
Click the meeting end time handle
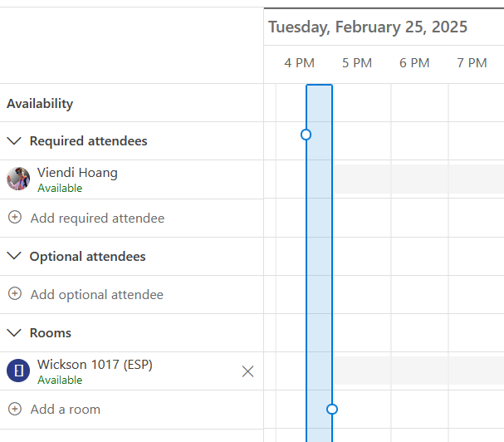(332, 409)
